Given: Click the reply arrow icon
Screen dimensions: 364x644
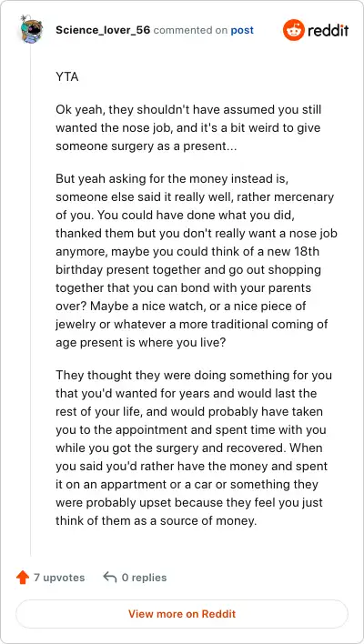Looking at the screenshot, I should [x=110, y=577].
